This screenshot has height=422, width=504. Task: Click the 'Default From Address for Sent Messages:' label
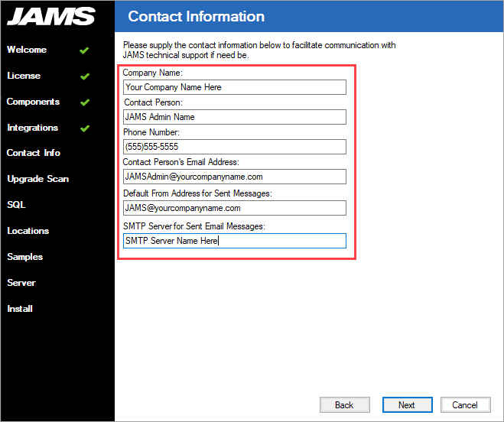[x=197, y=193]
